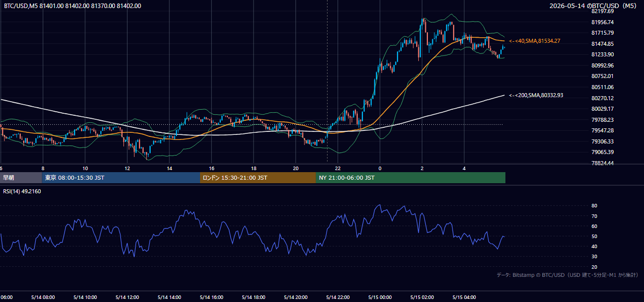This screenshot has height=302, width=644.
Task: Click price axis value 80752.01
Action: coord(602,76)
